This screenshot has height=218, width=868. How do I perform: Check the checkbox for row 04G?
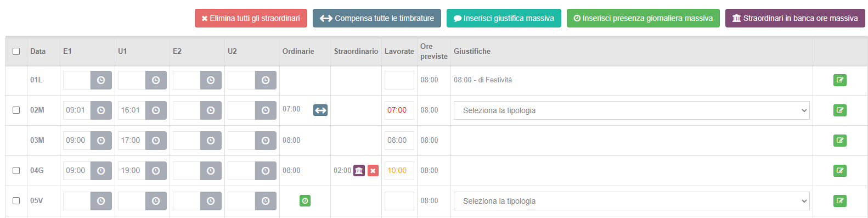(16, 171)
